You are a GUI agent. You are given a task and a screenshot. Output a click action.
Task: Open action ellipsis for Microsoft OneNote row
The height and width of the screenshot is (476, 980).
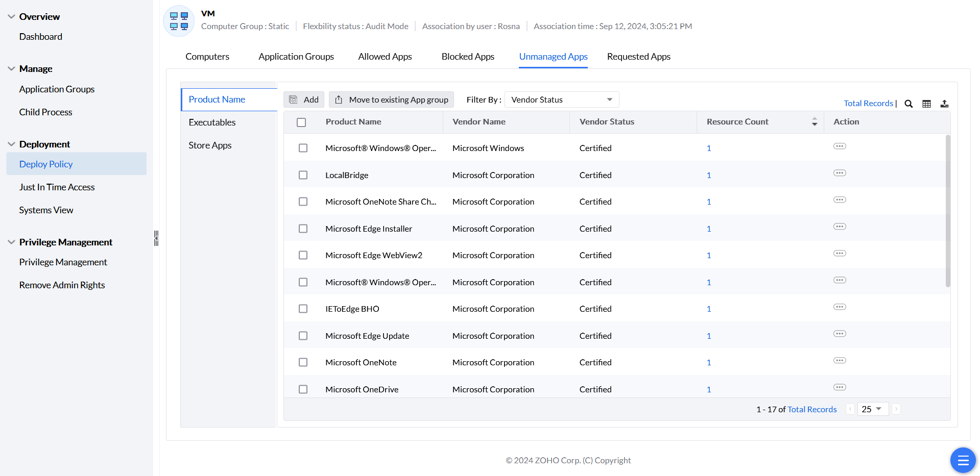tap(840, 361)
